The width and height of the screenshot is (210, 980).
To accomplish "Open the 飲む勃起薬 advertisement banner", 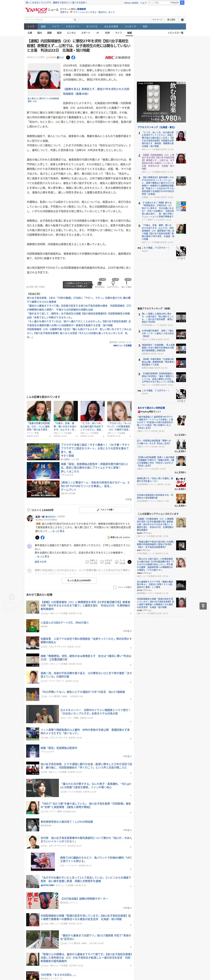I will click(x=161, y=102).
